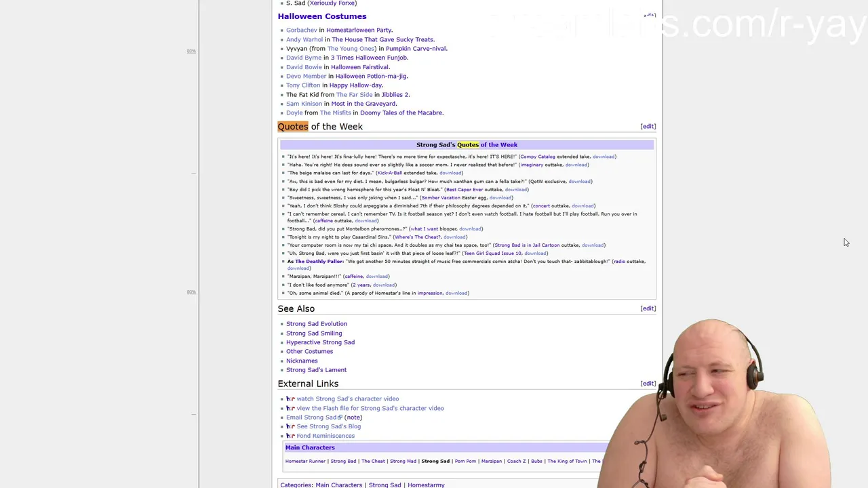Open the 'Happy Hallow-day' link
Image resolution: width=868 pixels, height=488 pixels.
click(x=356, y=85)
